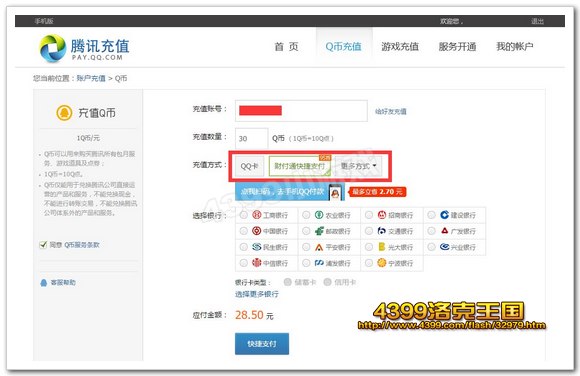Click the 28.50 元 payable amount
Image resolution: width=580 pixels, height=376 pixels.
pos(254,315)
